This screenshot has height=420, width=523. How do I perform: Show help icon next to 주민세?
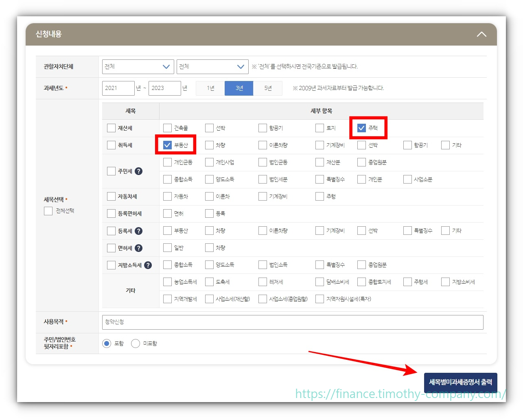[x=138, y=171]
